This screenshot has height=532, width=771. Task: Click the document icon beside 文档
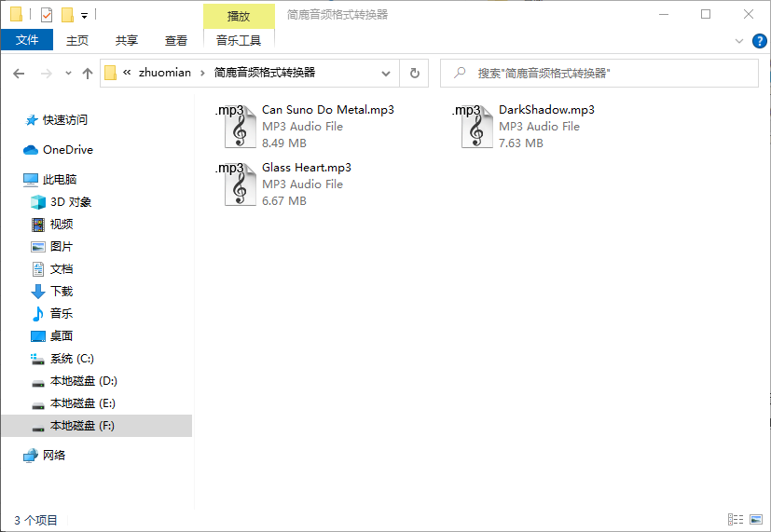[x=38, y=269]
